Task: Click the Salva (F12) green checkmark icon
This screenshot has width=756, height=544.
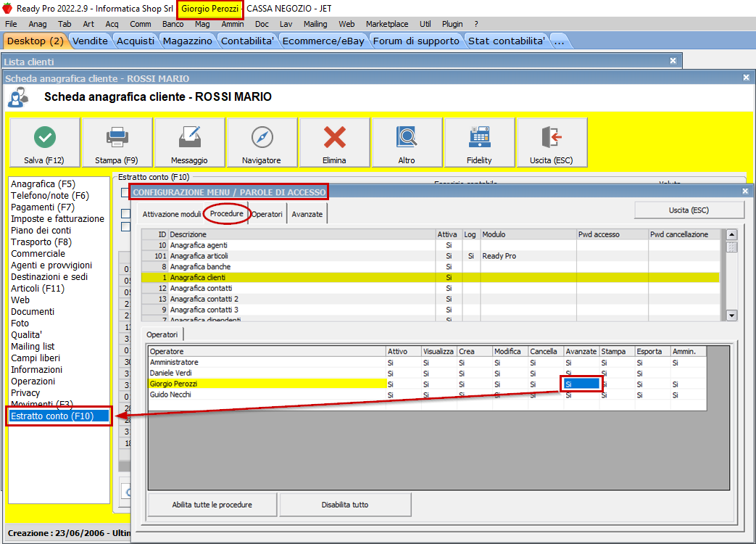Action: pyautogui.click(x=45, y=137)
